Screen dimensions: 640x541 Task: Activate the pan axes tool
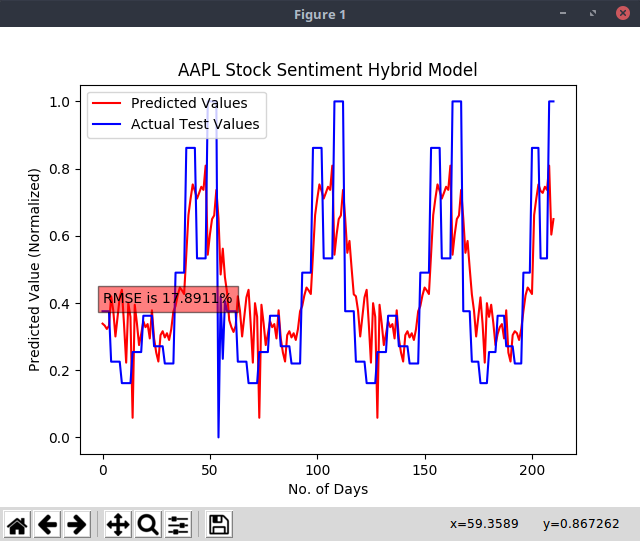click(118, 524)
